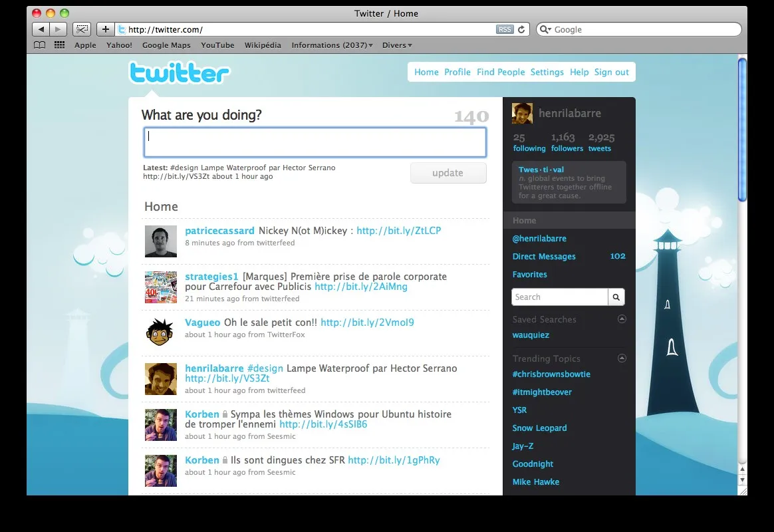This screenshot has width=774, height=532.
Task: View the 2,925 tweets count
Action: tap(601, 142)
